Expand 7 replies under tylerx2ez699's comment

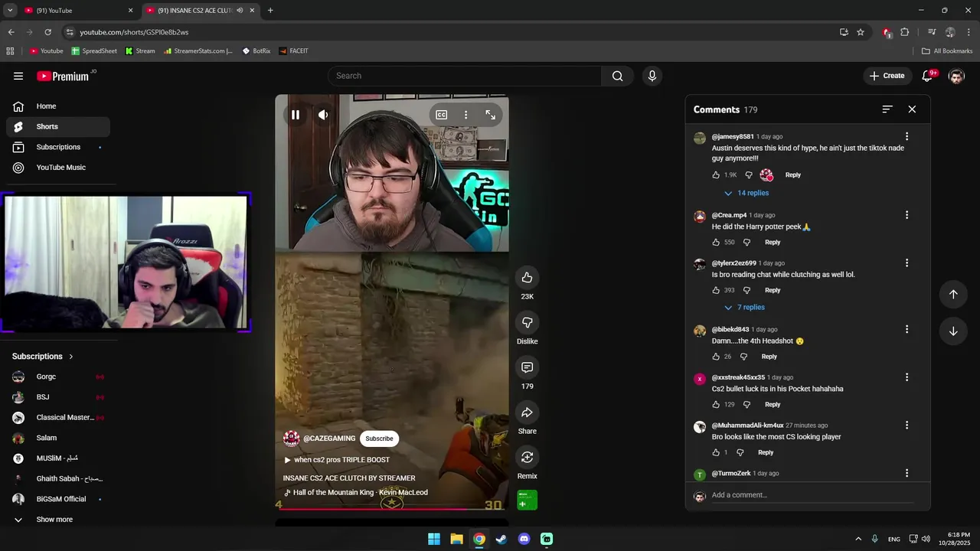(744, 308)
